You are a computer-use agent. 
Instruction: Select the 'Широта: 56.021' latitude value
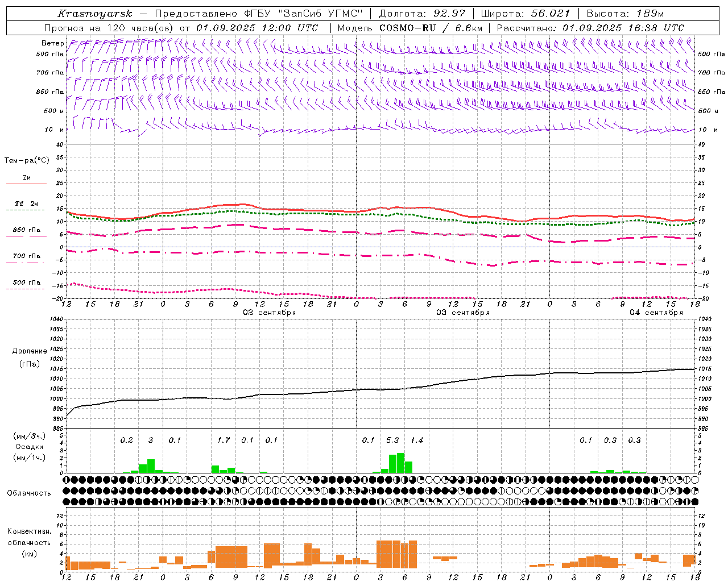point(526,14)
